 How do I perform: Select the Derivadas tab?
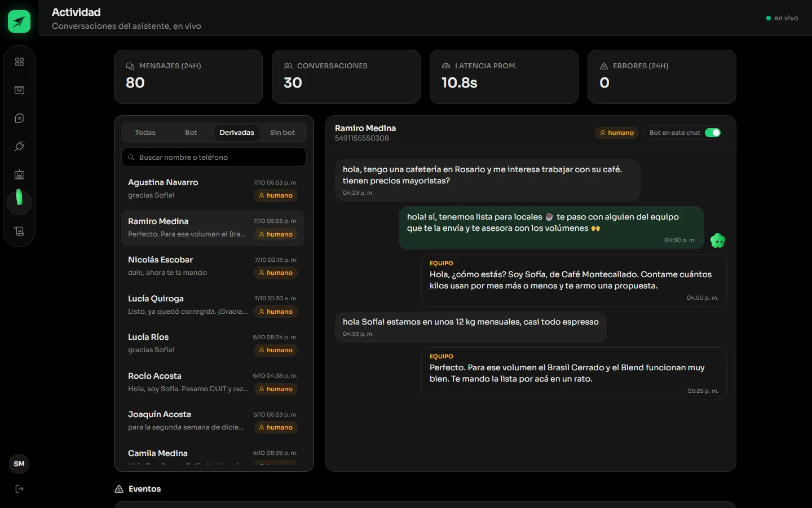pos(237,133)
